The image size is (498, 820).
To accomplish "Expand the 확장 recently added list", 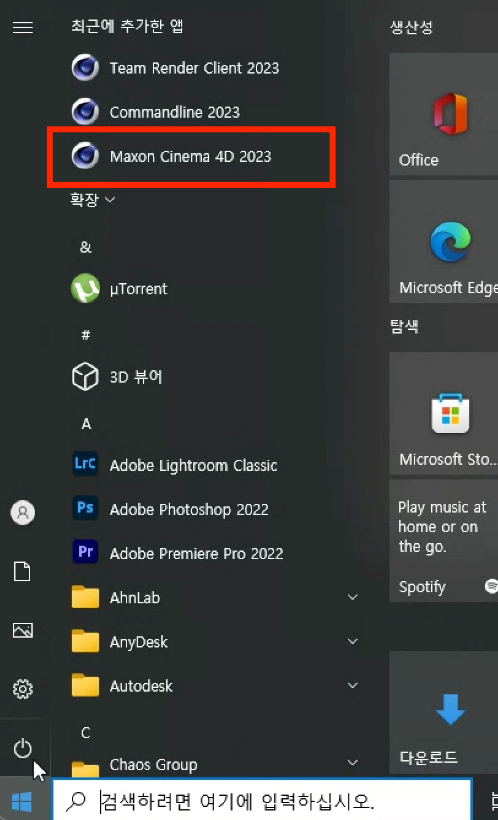I will 93,200.
